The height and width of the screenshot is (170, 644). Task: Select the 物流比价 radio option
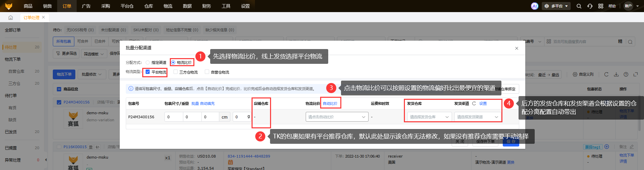(x=173, y=62)
